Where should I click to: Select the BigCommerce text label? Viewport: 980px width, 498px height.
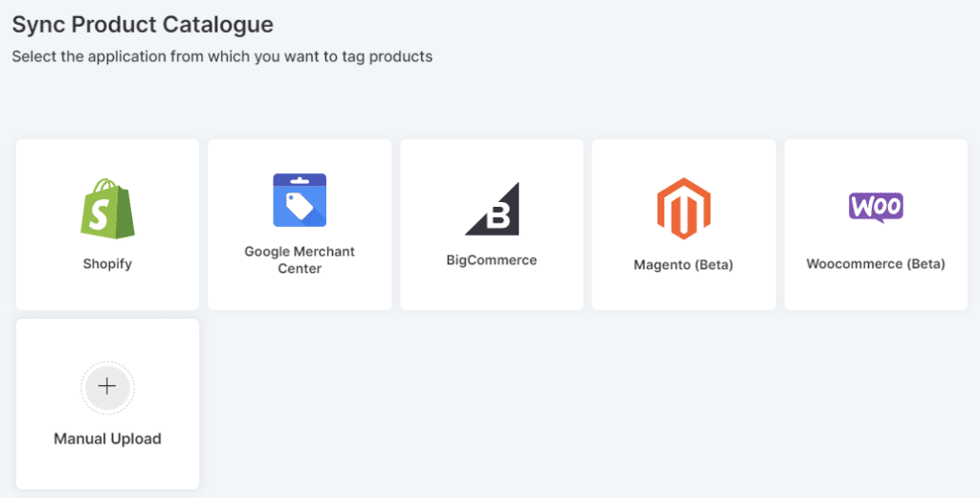(492, 260)
